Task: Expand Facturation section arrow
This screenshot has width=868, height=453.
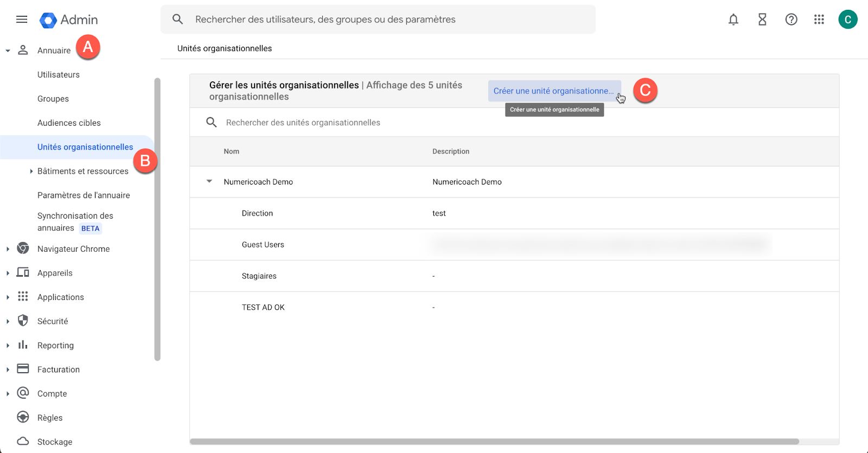Action: click(8, 369)
